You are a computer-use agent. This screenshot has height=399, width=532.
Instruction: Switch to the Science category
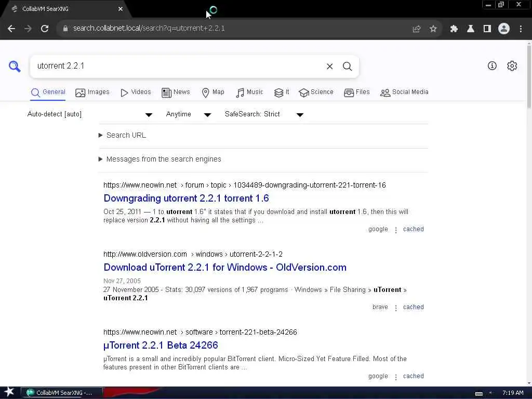tap(316, 92)
